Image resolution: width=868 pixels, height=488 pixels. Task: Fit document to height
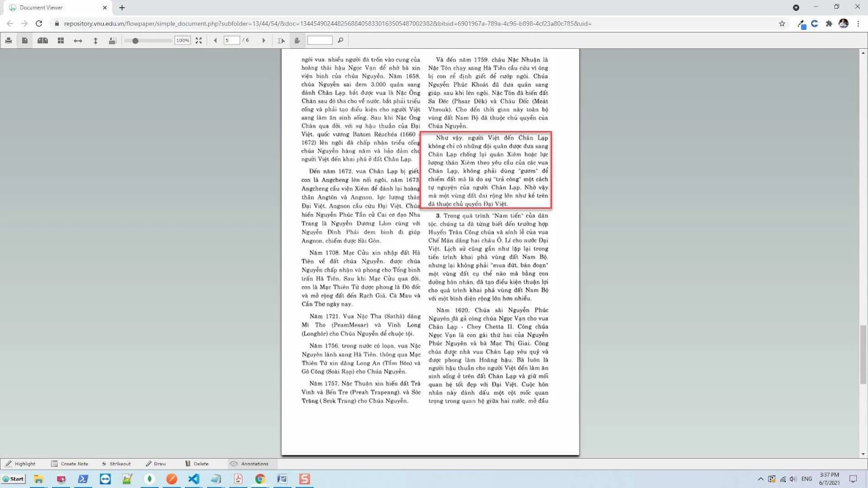[x=95, y=41]
